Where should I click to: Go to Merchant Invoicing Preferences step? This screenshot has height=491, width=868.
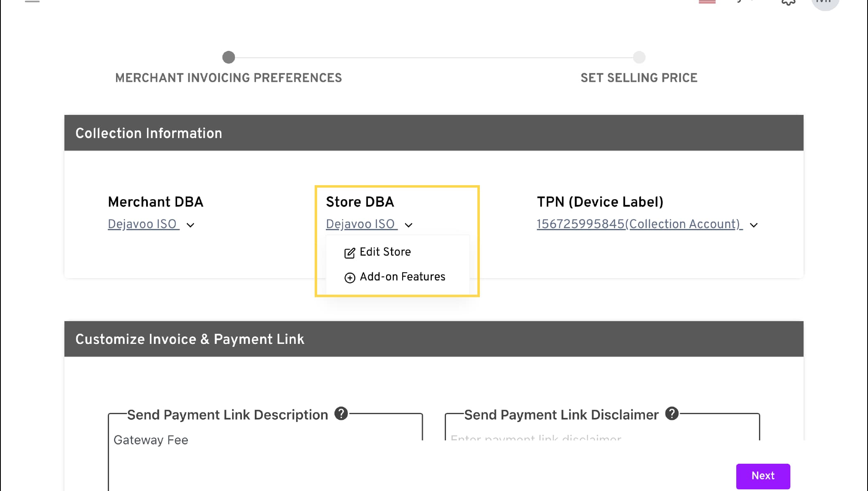[x=228, y=58]
